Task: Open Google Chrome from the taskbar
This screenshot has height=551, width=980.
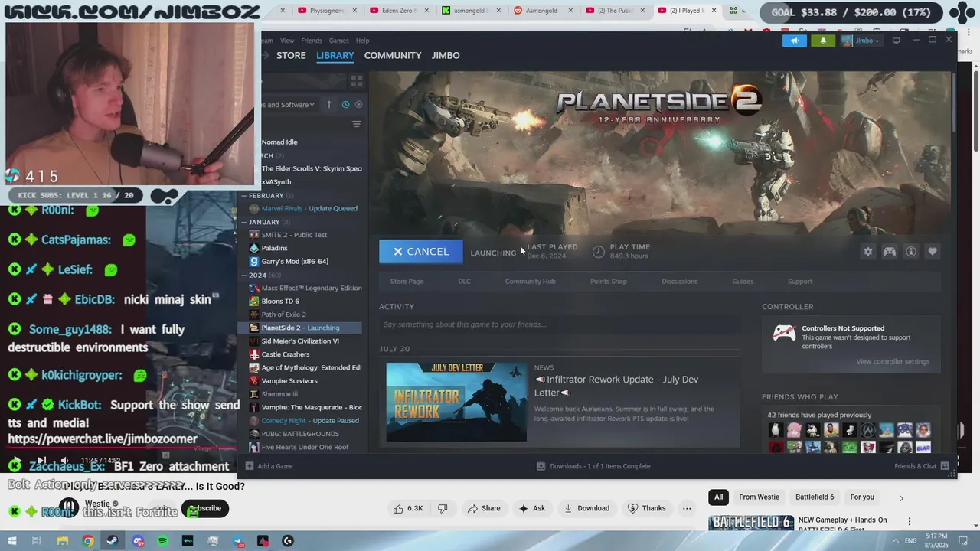Action: (88, 541)
